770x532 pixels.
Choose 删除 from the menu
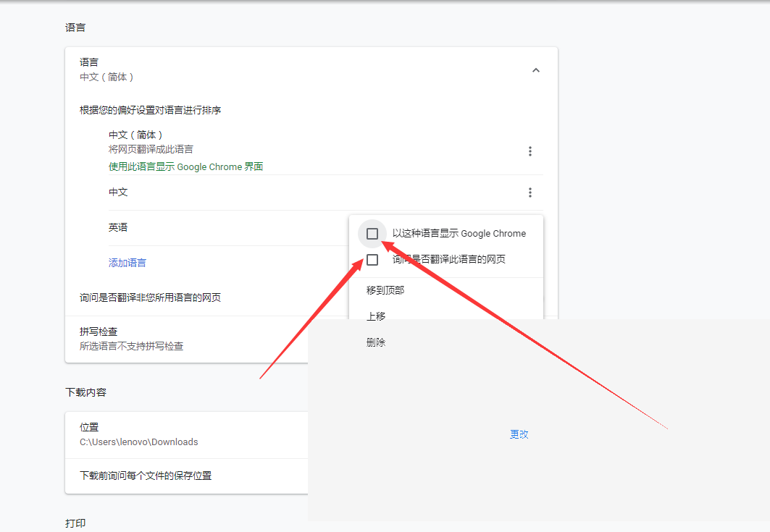pyautogui.click(x=376, y=342)
